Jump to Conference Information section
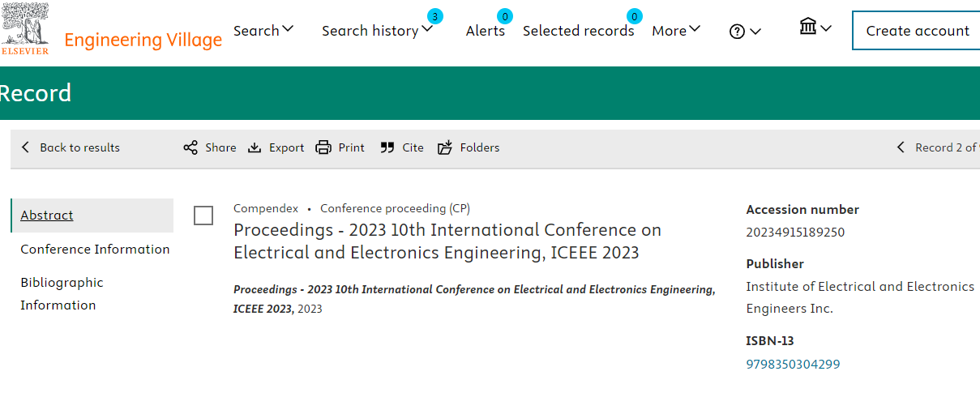980x397 pixels. coord(95,250)
